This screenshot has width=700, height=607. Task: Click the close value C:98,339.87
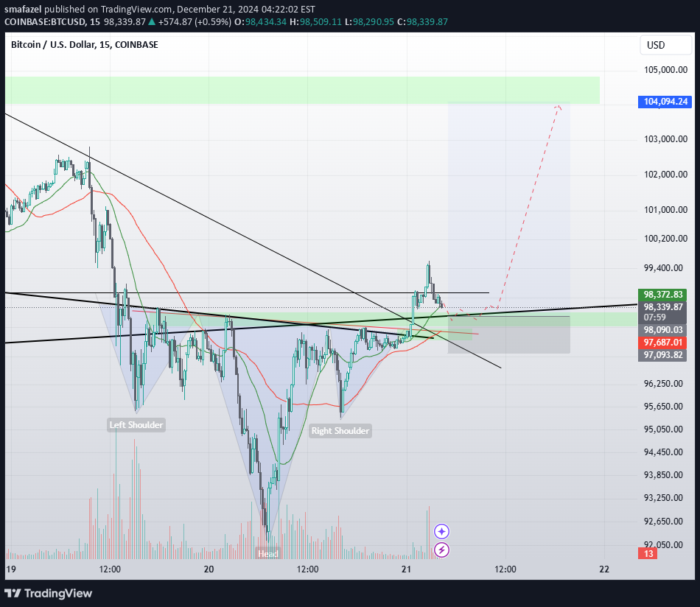coord(422,22)
